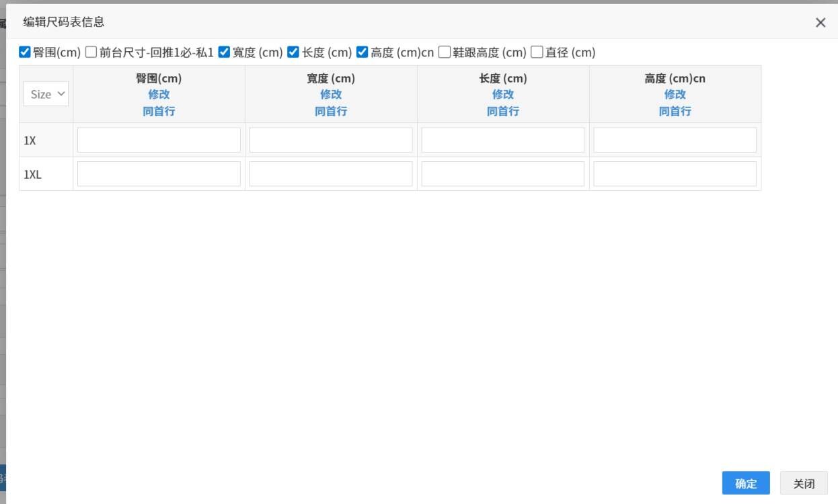Image resolution: width=838 pixels, height=504 pixels.
Task: Click the 关闭 button
Action: [x=804, y=483]
